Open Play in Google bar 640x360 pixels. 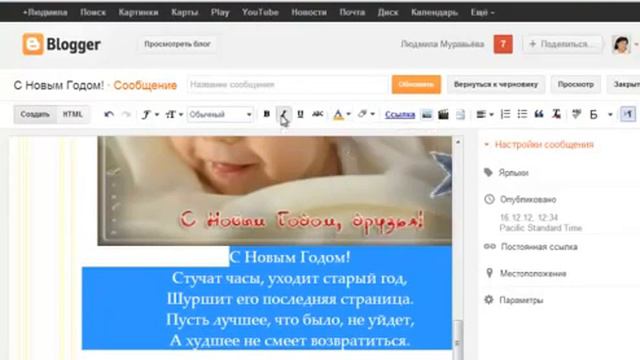(x=220, y=12)
